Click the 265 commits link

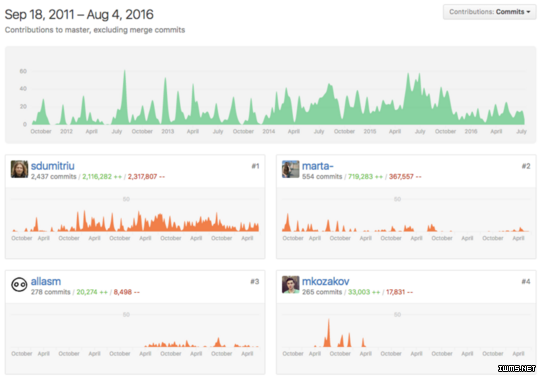pyautogui.click(x=322, y=292)
